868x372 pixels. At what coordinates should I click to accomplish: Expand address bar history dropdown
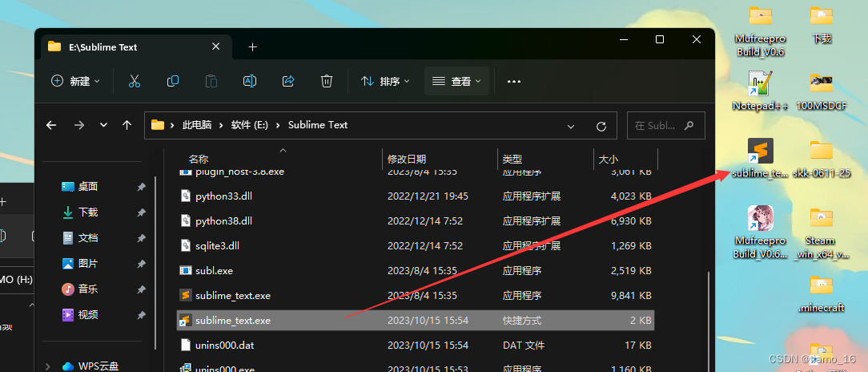pos(571,127)
